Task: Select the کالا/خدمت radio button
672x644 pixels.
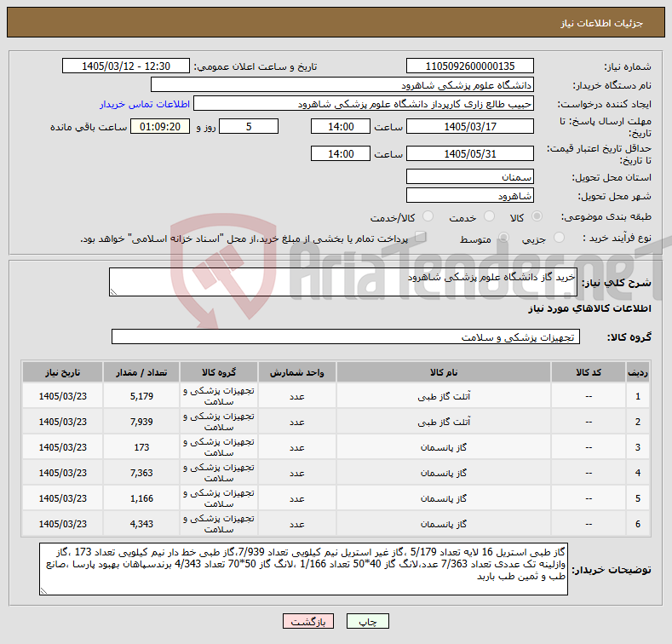Action: [x=428, y=216]
